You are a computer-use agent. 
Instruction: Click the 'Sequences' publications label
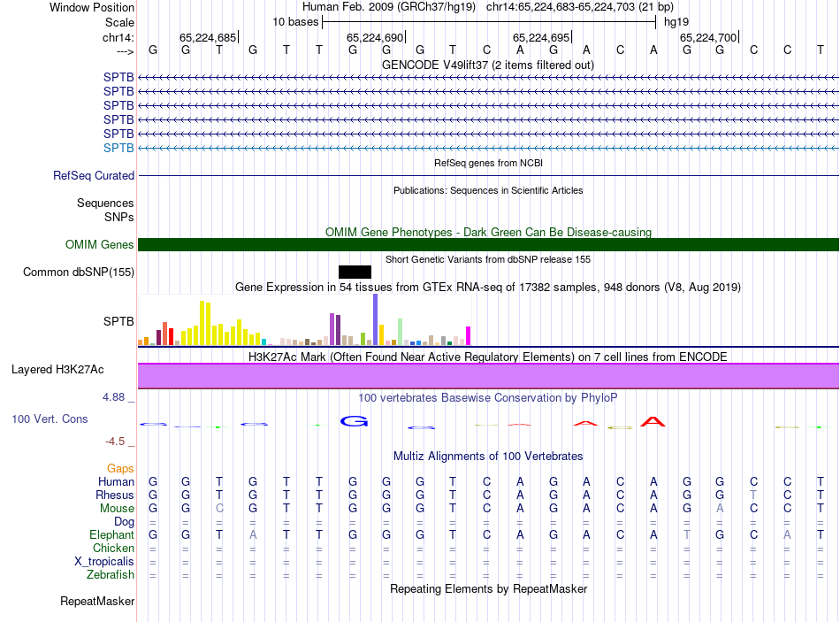pos(105,203)
